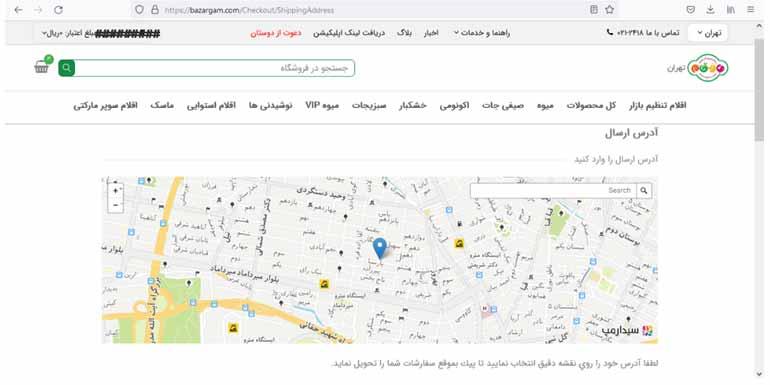Screen dimensions: 770x385
Task: Save the page to Pocket
Action: 690,10
